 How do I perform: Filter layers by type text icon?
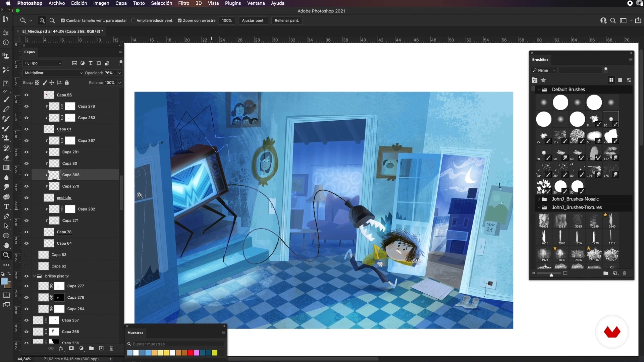point(90,63)
